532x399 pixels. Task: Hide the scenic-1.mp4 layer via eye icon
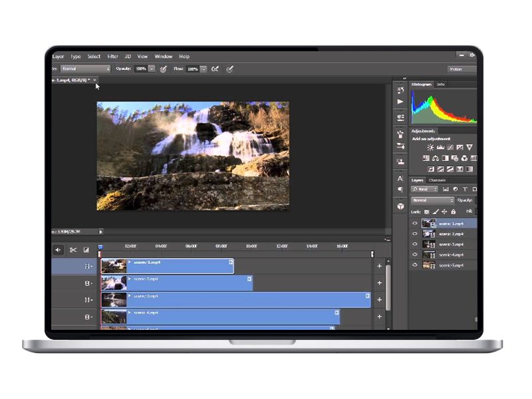pyautogui.click(x=415, y=223)
